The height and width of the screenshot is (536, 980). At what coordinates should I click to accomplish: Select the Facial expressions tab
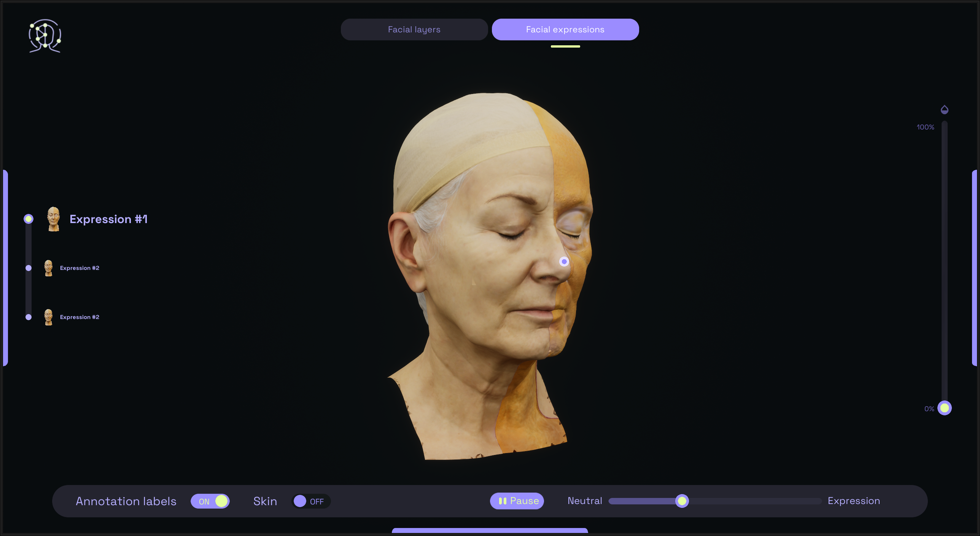click(565, 29)
